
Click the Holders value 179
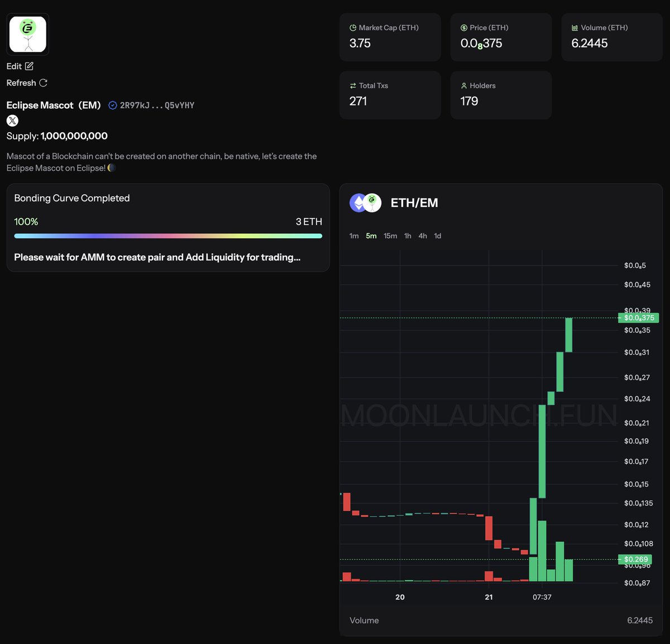(x=469, y=101)
